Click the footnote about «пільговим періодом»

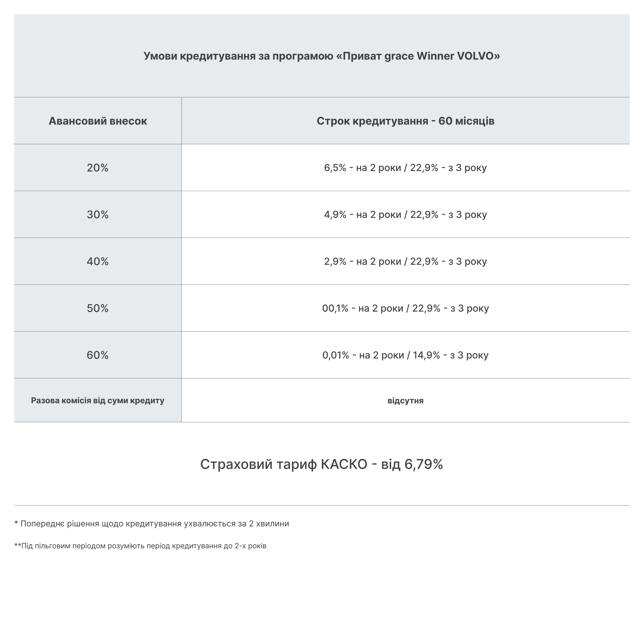pos(140,546)
